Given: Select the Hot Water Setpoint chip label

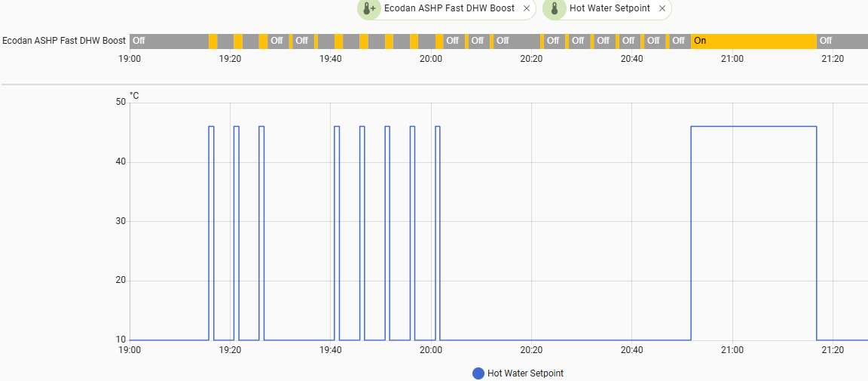Looking at the screenshot, I should coord(610,8).
